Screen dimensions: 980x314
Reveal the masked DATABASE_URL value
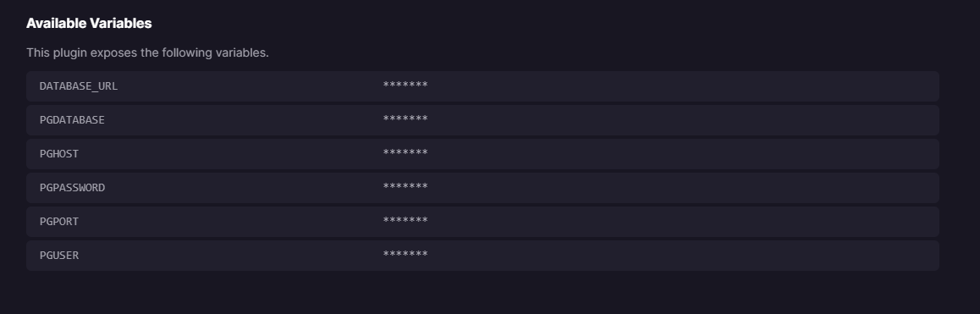click(405, 85)
